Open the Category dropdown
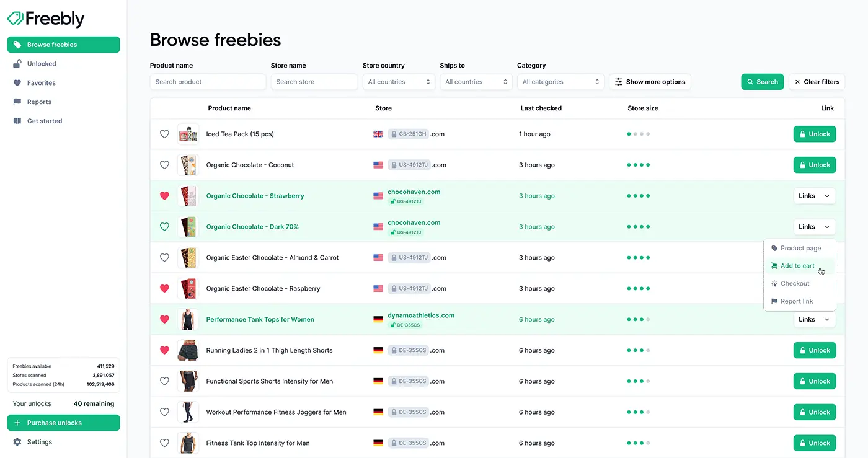Screen dimensions: 868x458 tap(560, 82)
